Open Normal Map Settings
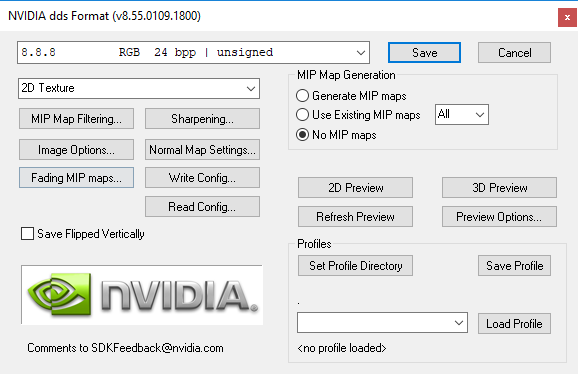Screen dimensions: 578x374 pyautogui.click(x=202, y=150)
